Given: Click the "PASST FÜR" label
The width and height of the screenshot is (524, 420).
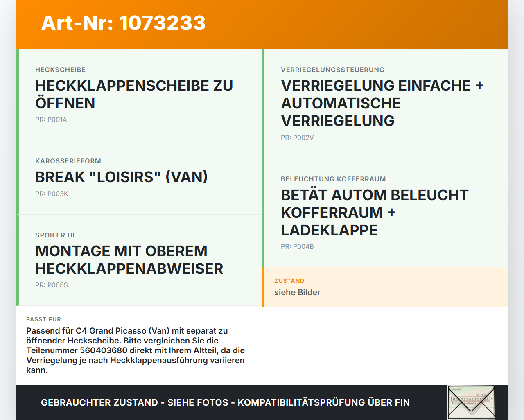Looking at the screenshot, I should 44,320.
